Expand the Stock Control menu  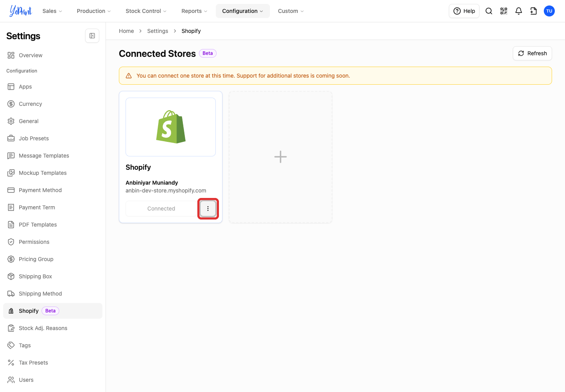pos(146,11)
